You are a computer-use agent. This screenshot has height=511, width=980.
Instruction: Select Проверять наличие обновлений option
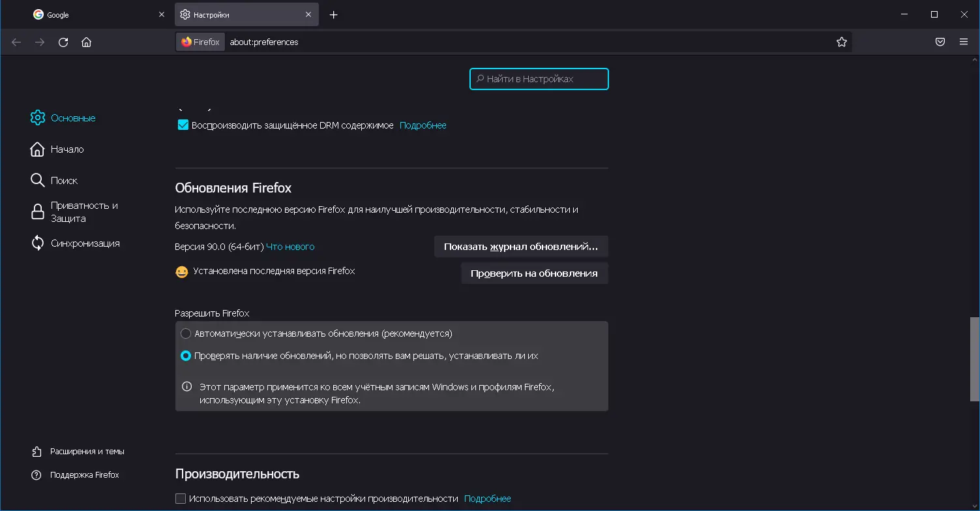point(186,356)
